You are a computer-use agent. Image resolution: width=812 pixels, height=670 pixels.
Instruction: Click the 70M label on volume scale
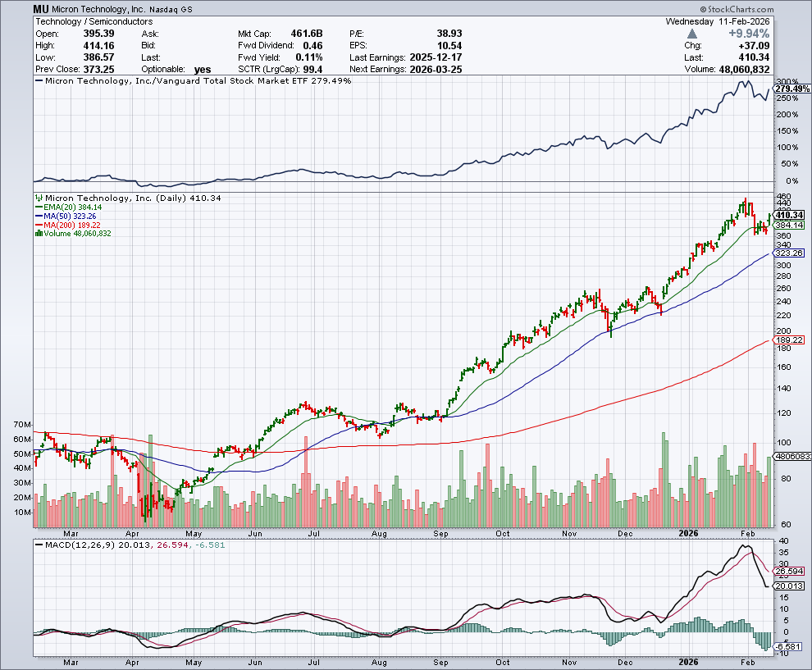pos(22,425)
